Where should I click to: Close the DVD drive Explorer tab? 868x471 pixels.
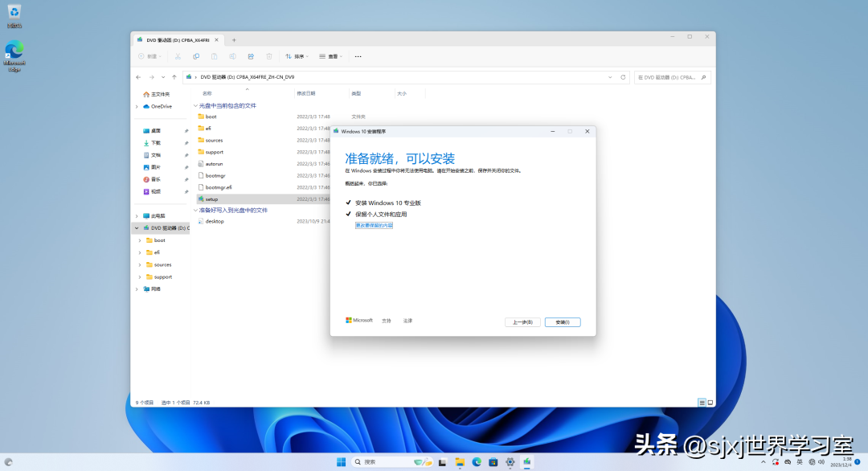pos(216,40)
